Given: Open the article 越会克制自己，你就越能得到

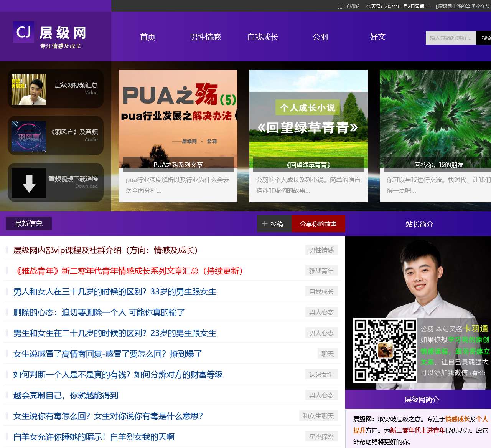Looking at the screenshot, I should click(66, 395).
